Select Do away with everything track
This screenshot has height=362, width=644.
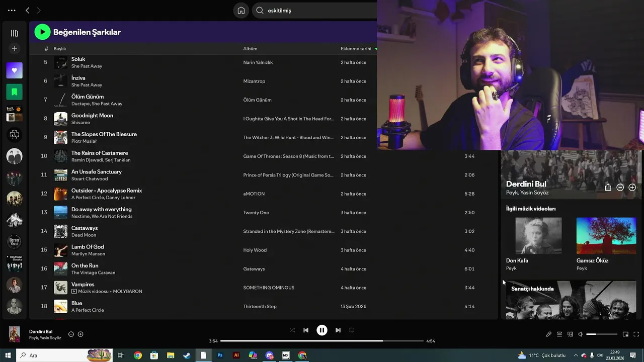coord(101,209)
